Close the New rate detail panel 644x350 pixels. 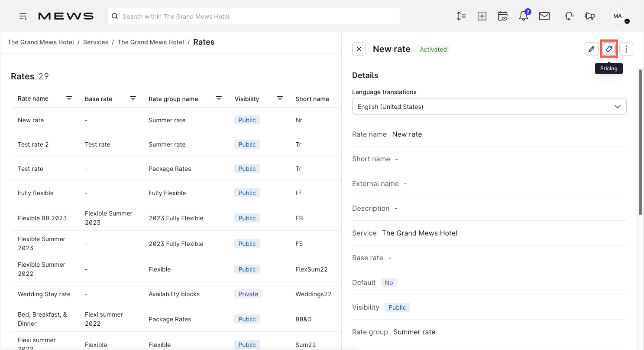click(x=359, y=49)
